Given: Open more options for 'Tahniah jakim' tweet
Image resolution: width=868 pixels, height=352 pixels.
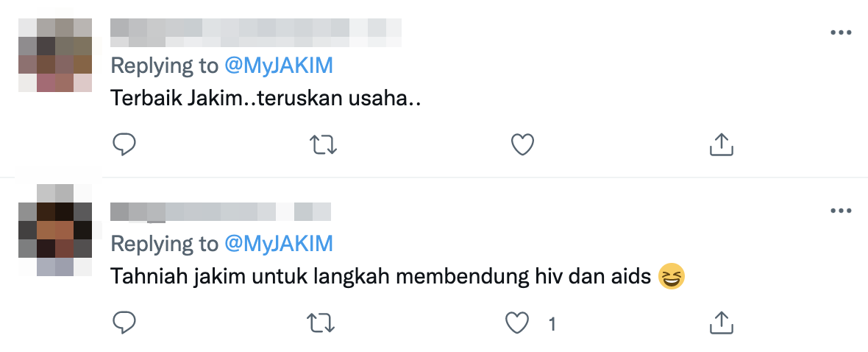Looking at the screenshot, I should pos(841,211).
